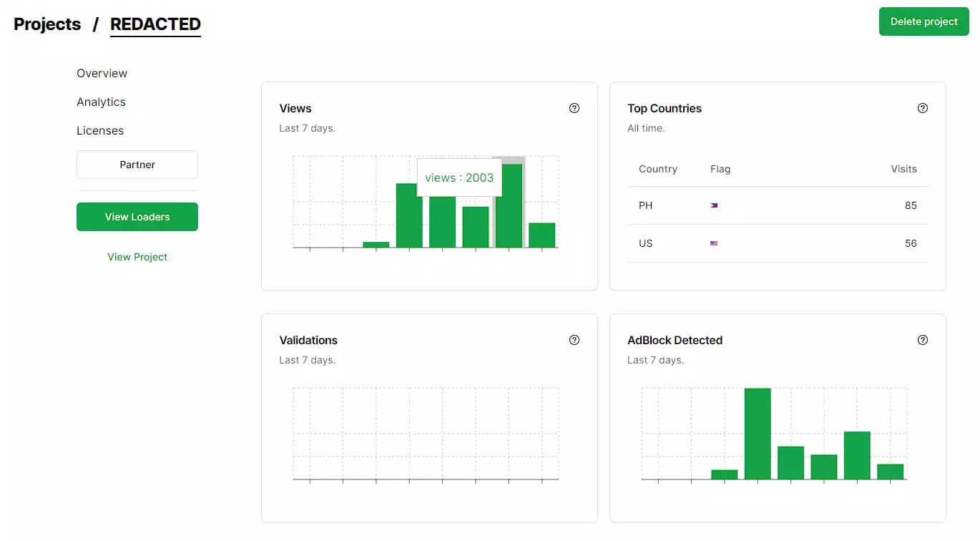980x541 pixels.
Task: Open the View Project link
Action: pos(137,256)
